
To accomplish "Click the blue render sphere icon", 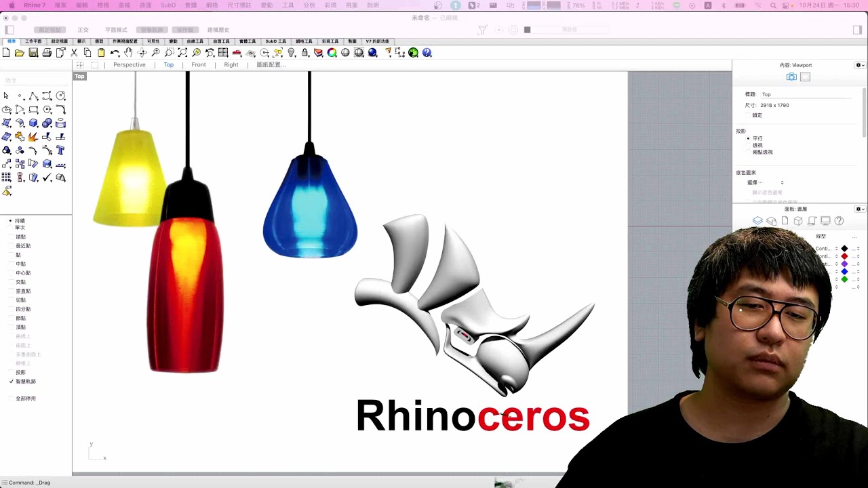I will tap(372, 53).
